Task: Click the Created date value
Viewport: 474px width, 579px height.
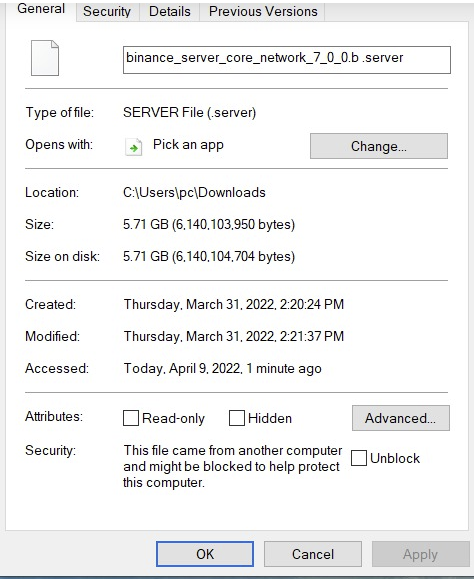Action: point(234,304)
